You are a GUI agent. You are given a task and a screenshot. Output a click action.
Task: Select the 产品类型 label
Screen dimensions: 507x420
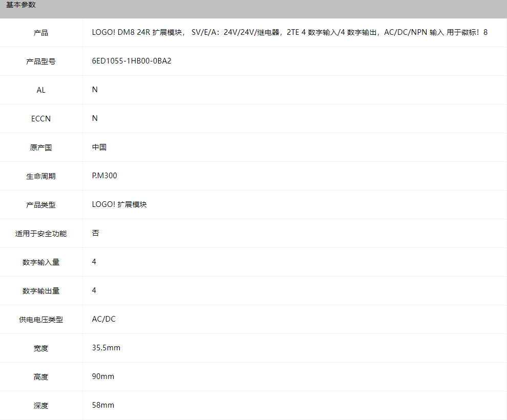pos(41,205)
